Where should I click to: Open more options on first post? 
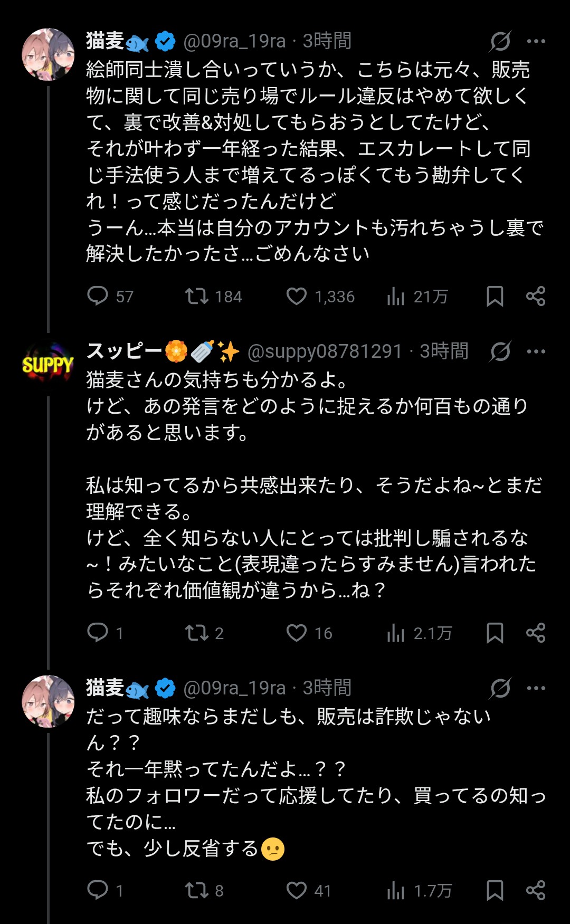click(536, 41)
